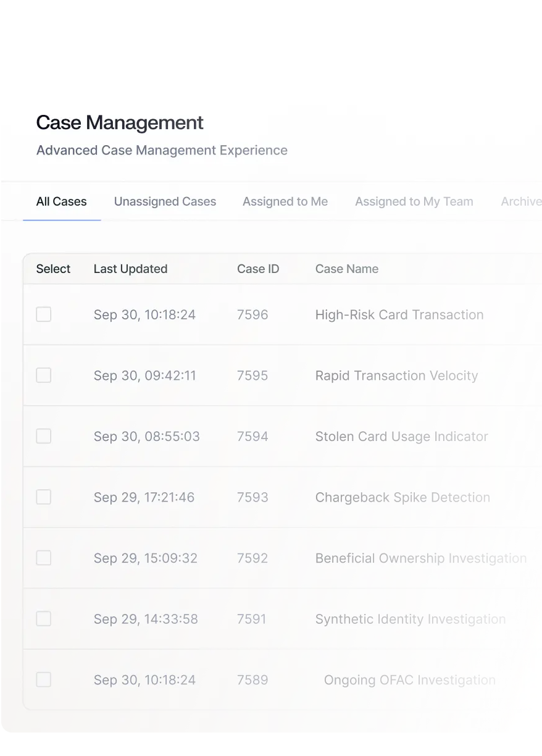Select the Rapid Transaction Velocity row checkbox
The width and height of the screenshot is (542, 756).
point(43,375)
